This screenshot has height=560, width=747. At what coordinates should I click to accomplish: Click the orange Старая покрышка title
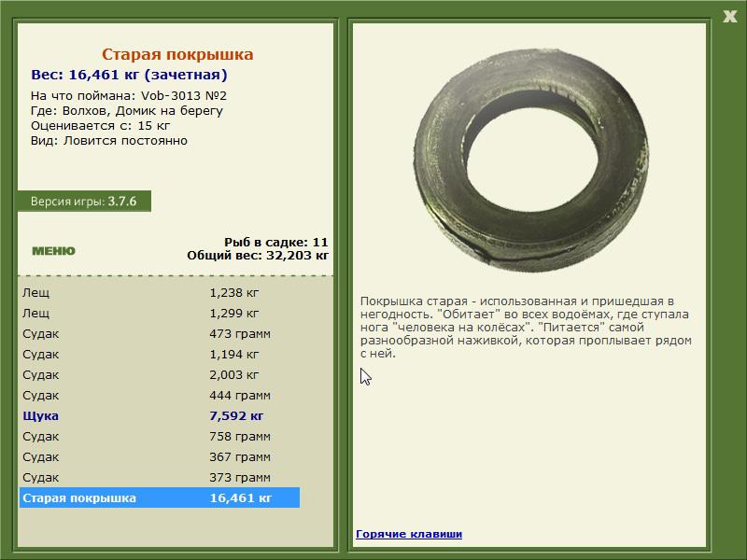(x=177, y=54)
